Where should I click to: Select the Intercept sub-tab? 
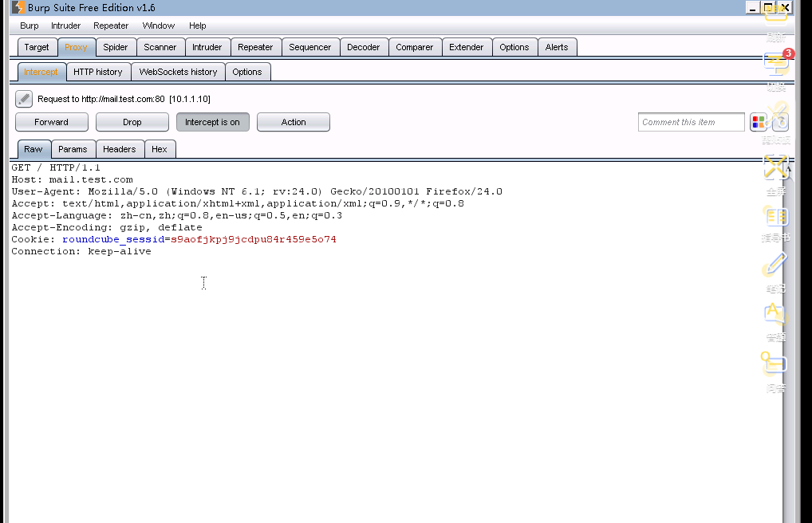41,72
